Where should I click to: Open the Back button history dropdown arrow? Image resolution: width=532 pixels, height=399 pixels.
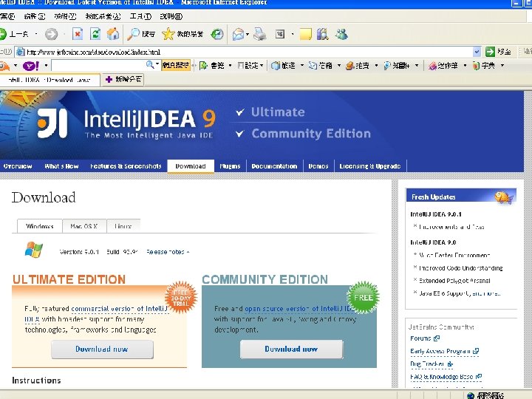pos(36,34)
